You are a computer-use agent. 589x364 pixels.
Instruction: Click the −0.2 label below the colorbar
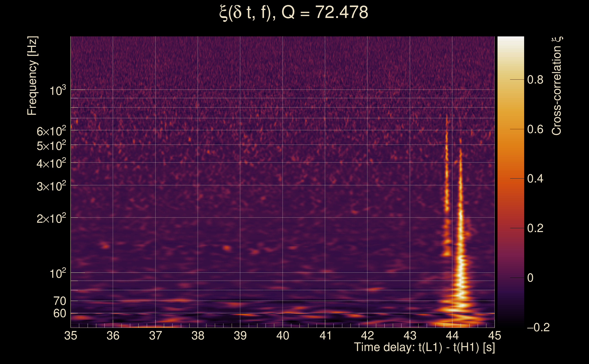point(538,327)
